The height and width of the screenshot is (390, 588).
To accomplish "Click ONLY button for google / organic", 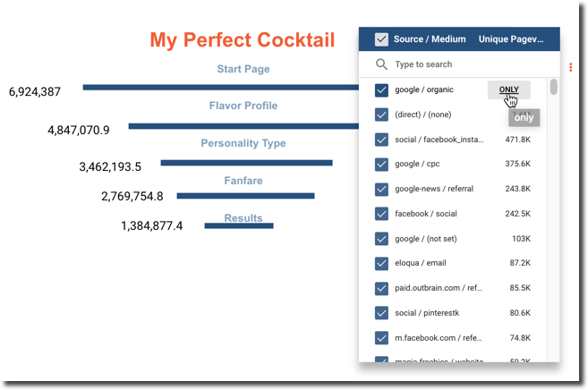I will [x=508, y=89].
